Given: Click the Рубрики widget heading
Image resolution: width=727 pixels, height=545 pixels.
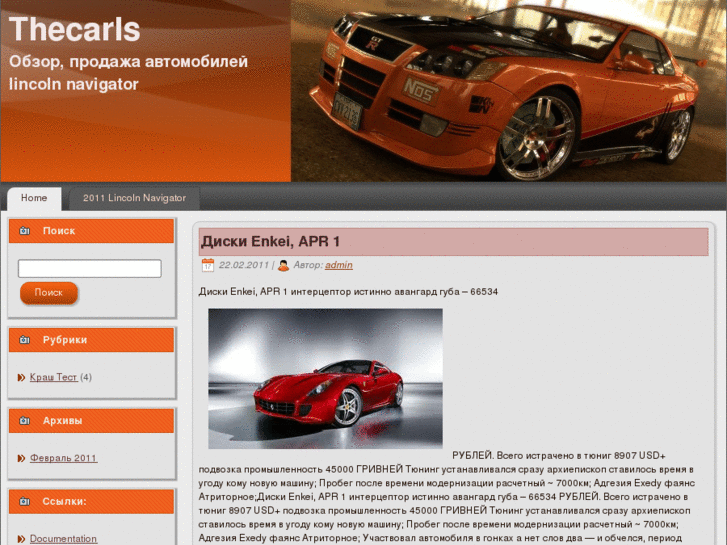Looking at the screenshot, I should pyautogui.click(x=65, y=340).
